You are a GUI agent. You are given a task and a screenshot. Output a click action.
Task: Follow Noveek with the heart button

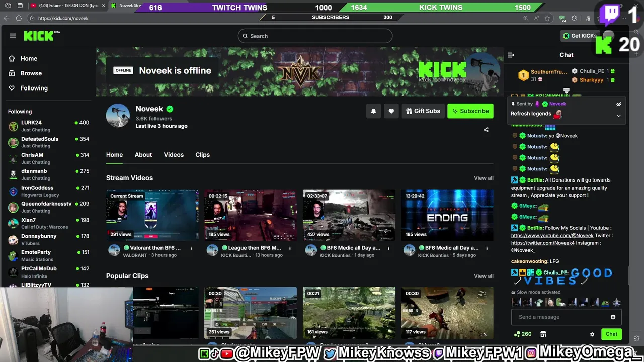[x=391, y=111]
